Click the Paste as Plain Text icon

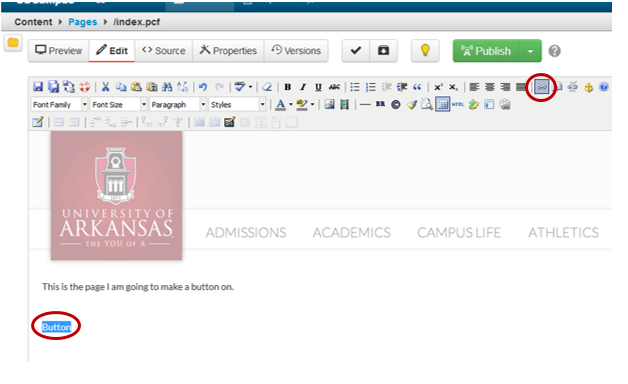152,86
